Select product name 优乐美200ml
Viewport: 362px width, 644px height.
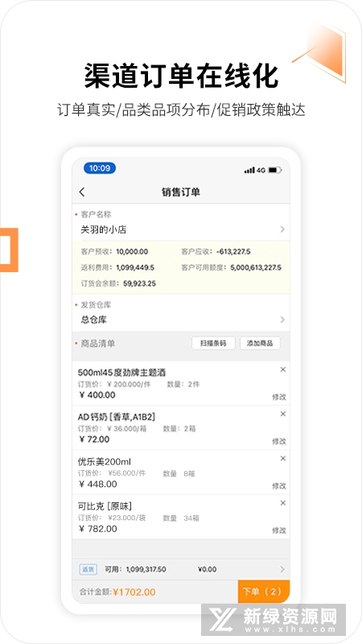click(105, 461)
